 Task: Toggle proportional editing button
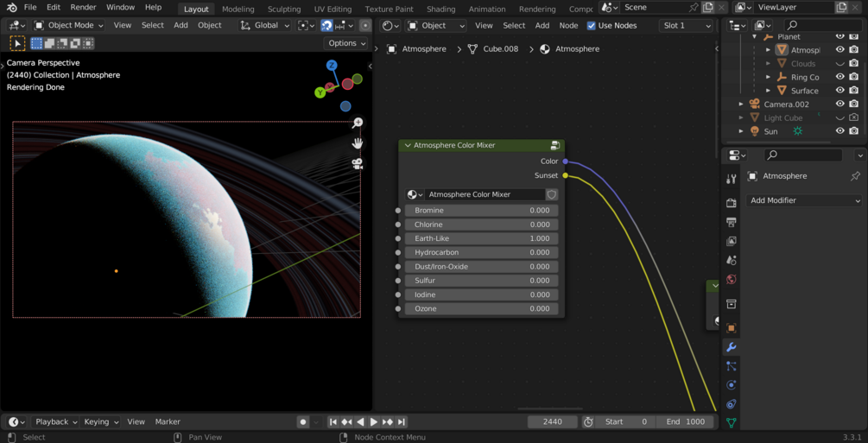tap(364, 25)
